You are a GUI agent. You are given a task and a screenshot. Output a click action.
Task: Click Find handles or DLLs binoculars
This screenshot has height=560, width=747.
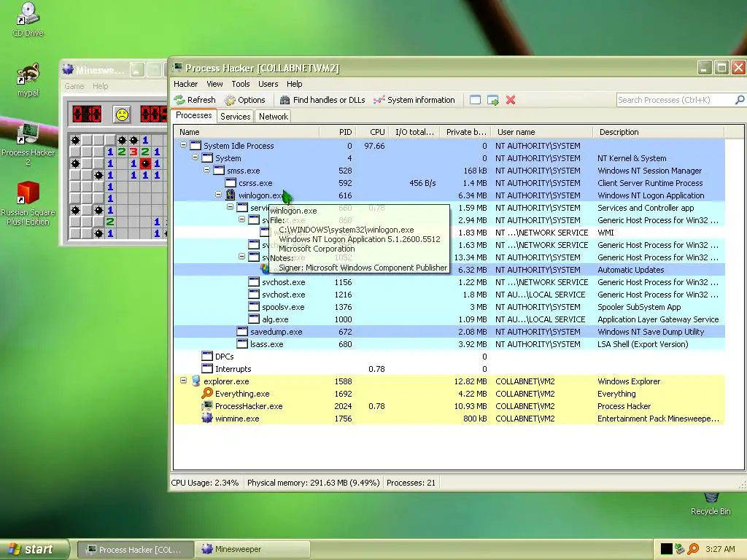point(285,100)
